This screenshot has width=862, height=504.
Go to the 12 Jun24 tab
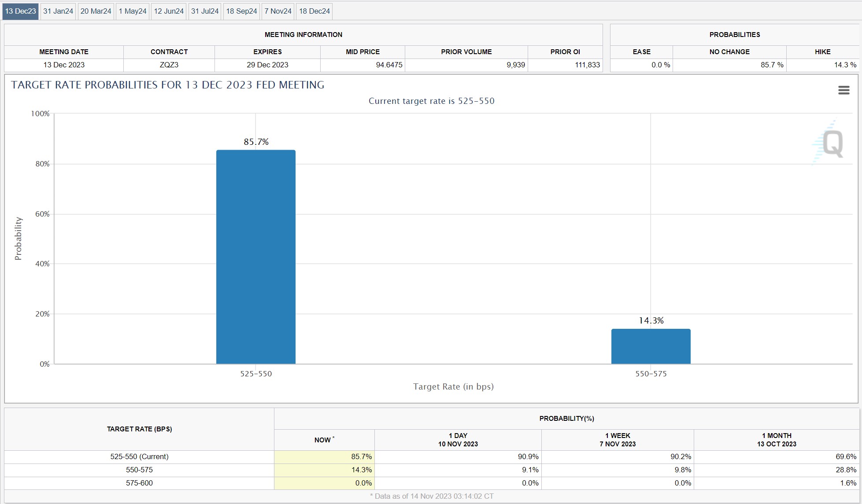(169, 11)
